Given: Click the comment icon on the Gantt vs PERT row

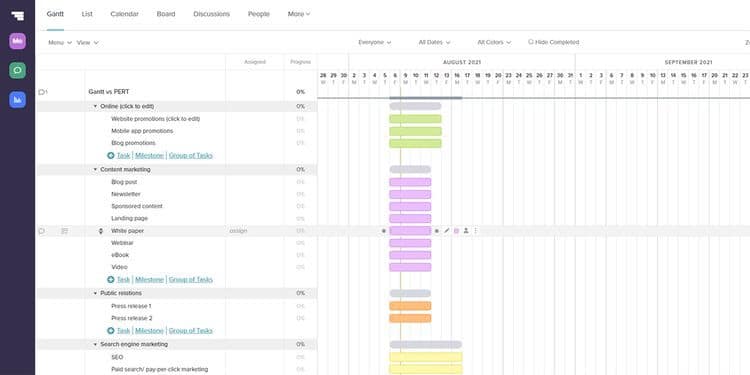Looking at the screenshot, I should (42, 92).
